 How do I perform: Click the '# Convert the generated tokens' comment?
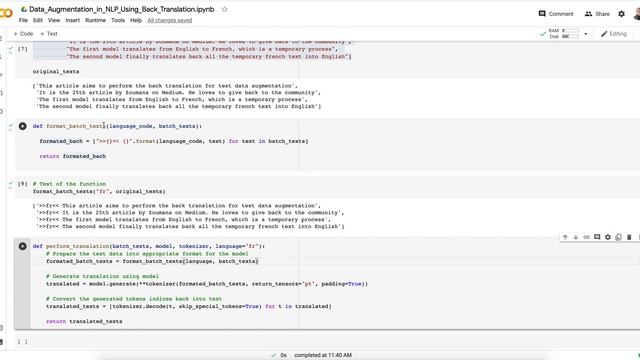coord(134,299)
